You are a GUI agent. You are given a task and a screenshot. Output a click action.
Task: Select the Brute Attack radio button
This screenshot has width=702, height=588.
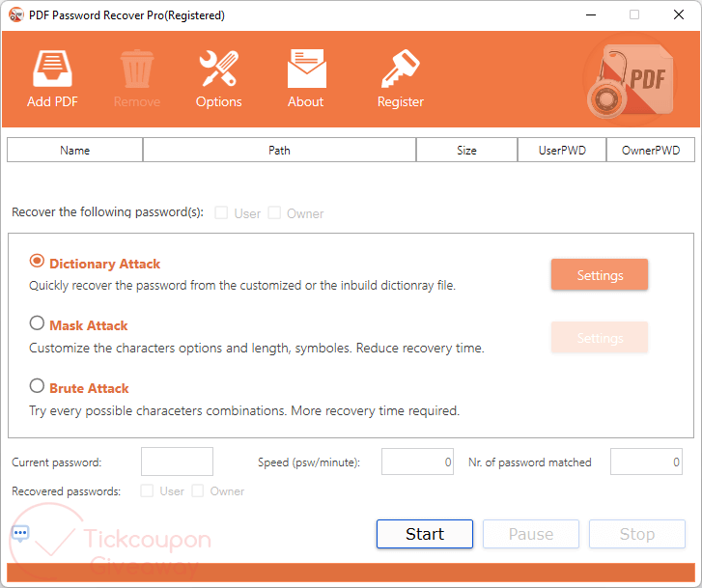tap(37, 385)
